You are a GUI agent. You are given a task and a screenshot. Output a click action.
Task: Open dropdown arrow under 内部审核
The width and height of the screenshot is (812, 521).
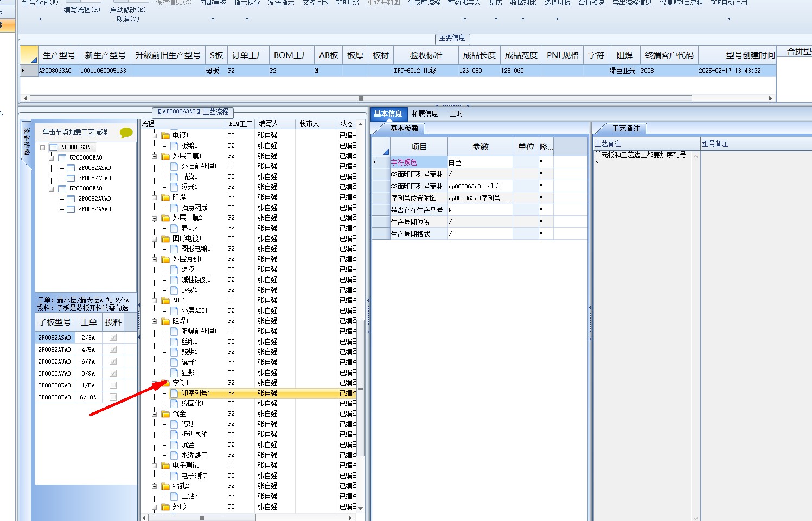pyautogui.click(x=213, y=19)
